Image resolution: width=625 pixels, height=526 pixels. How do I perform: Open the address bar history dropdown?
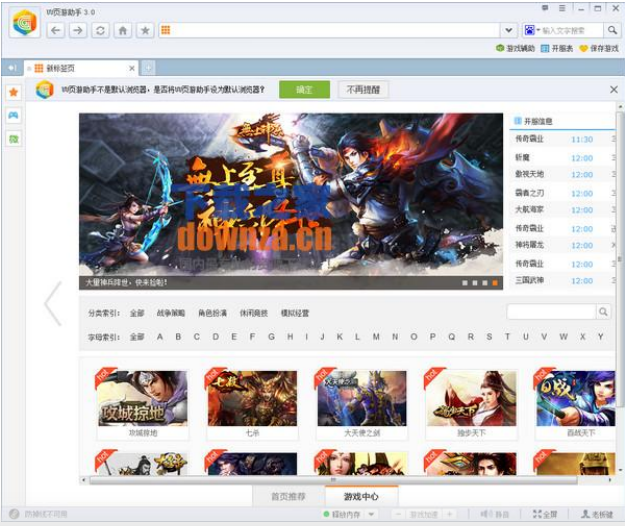(509, 30)
